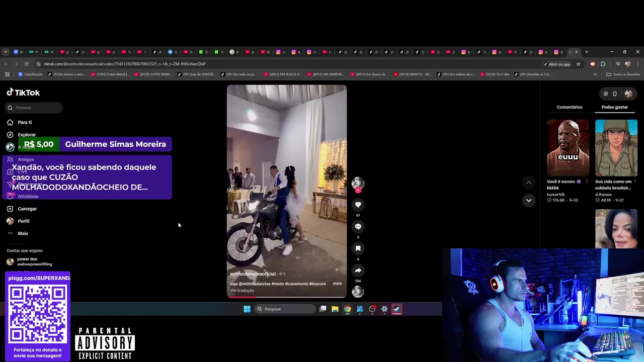Open the comments bubble icon on video
This screenshot has height=362, width=644.
pyautogui.click(x=358, y=227)
